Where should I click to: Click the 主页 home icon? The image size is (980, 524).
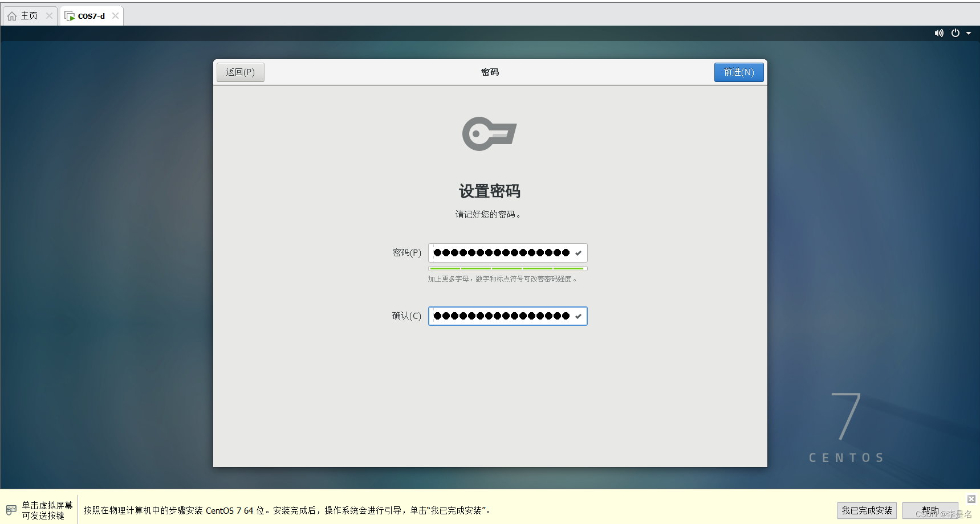click(12, 16)
